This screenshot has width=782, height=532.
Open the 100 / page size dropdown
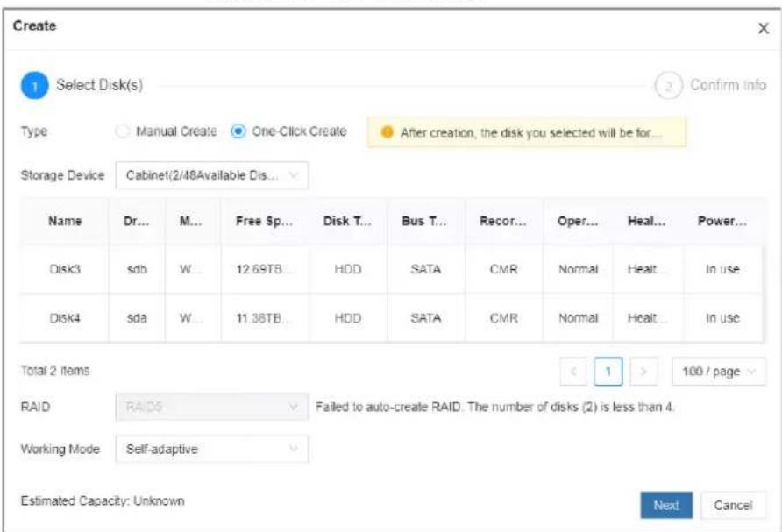(719, 372)
